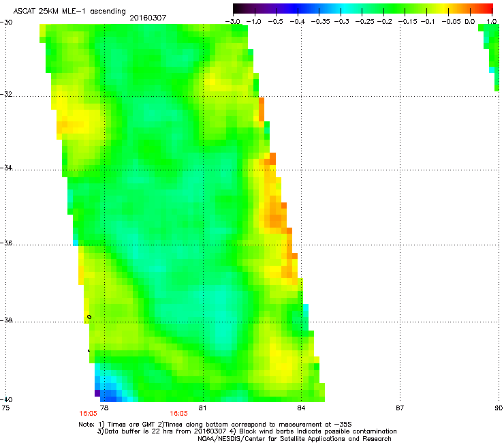Click the colorbar label -0.3
The image size is (504, 443).
tap(342, 22)
